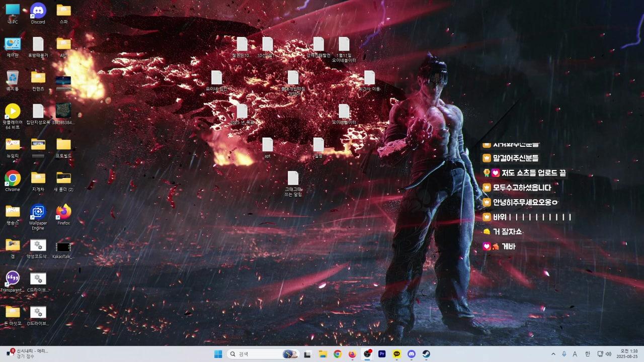
Task: Open KakaoTalk from the taskbar
Action: click(397, 354)
